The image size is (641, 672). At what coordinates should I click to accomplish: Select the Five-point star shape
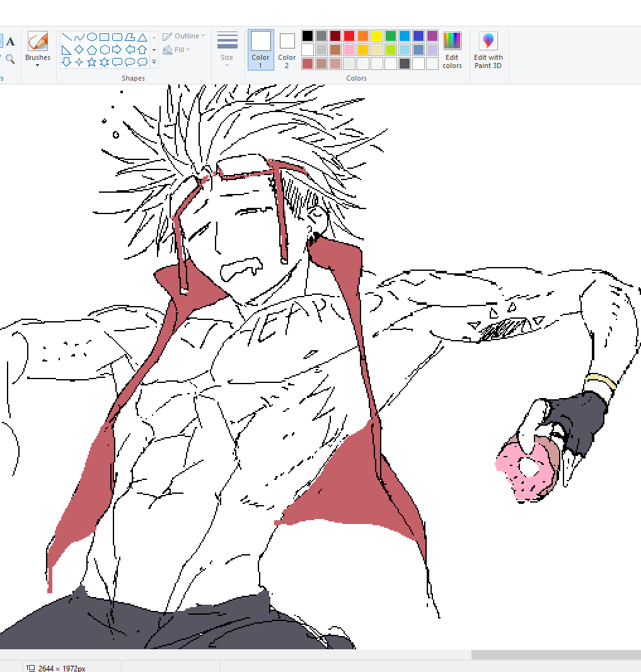click(x=92, y=62)
